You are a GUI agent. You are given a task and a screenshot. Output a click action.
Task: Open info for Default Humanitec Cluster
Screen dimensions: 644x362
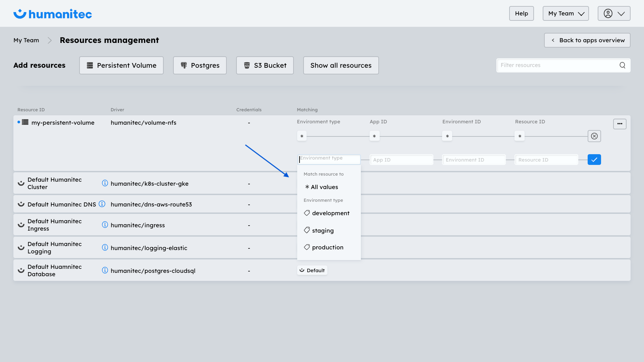[105, 183]
